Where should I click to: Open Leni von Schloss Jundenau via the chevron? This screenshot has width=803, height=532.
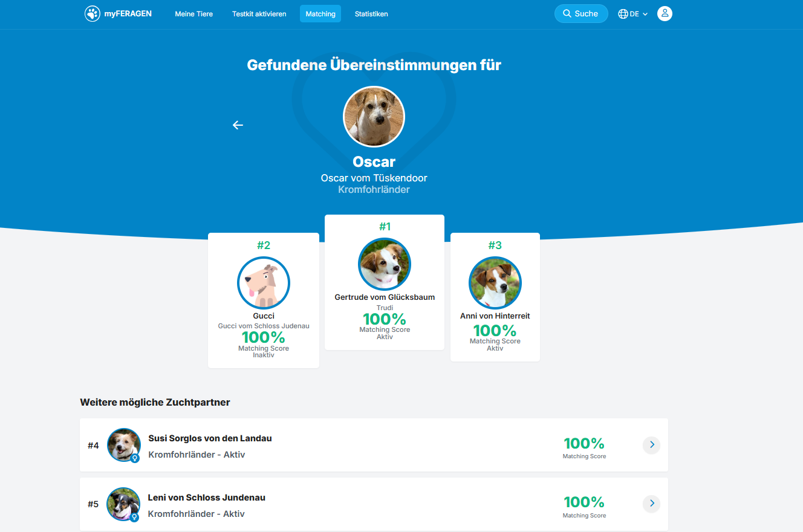click(651, 503)
